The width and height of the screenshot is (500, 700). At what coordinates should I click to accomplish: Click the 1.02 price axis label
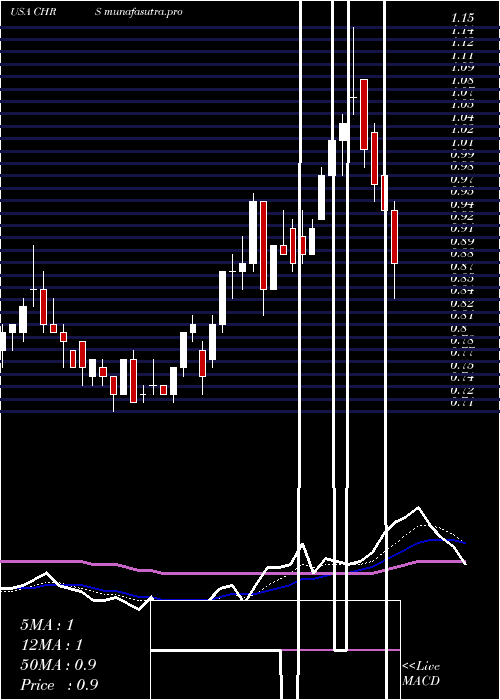coord(462,130)
